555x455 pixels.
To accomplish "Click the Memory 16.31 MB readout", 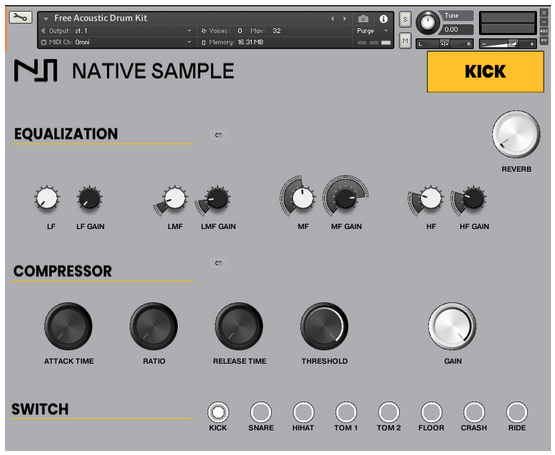I will pos(233,42).
